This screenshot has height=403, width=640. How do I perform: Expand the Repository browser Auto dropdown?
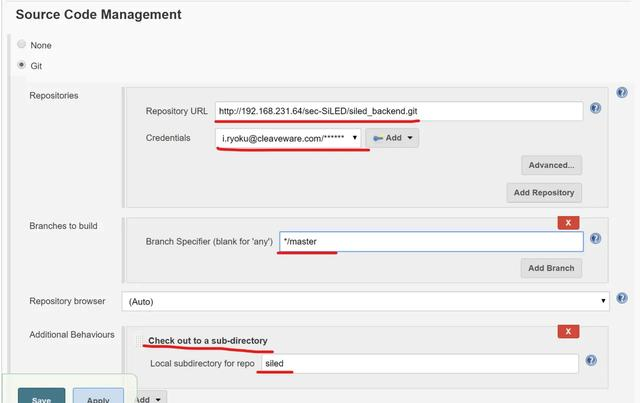(366, 301)
